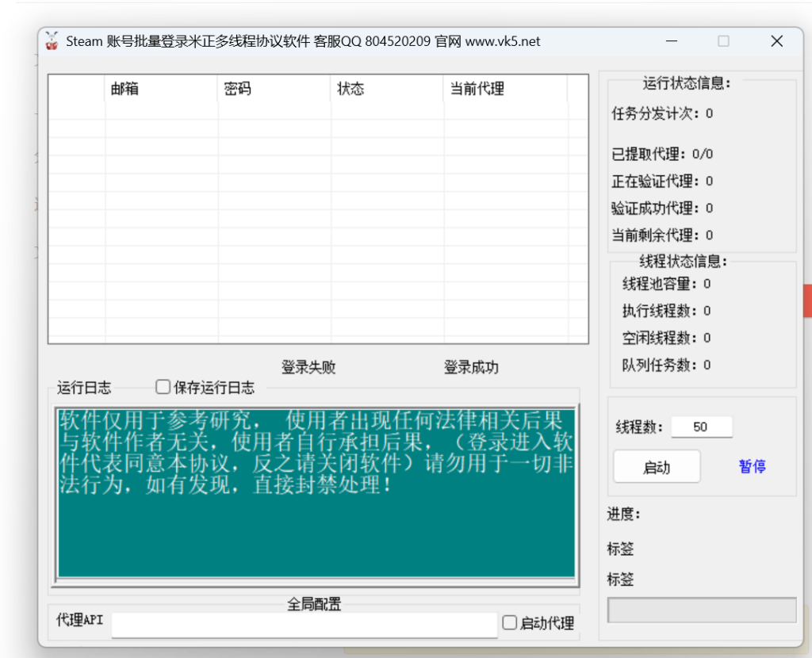
Task: Close the Steam login tool window
Action: point(777,41)
